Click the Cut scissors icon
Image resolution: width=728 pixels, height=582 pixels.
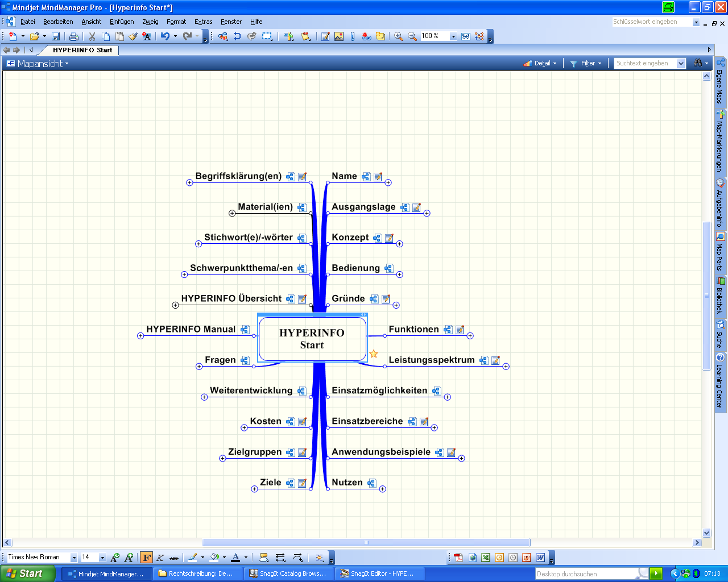coord(92,36)
